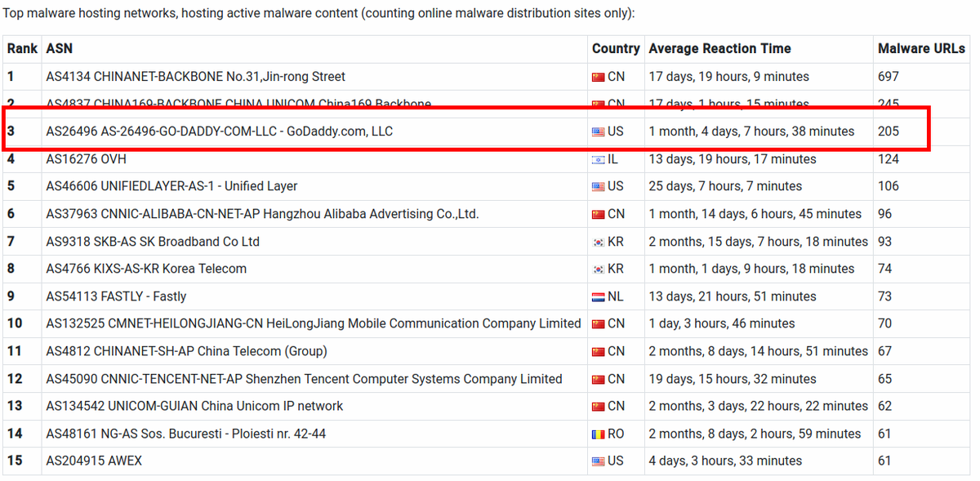The image size is (980, 481).
Task: Select AS4766 KIXS-AS-KR Korea Telecom cell
Action: [x=314, y=269]
